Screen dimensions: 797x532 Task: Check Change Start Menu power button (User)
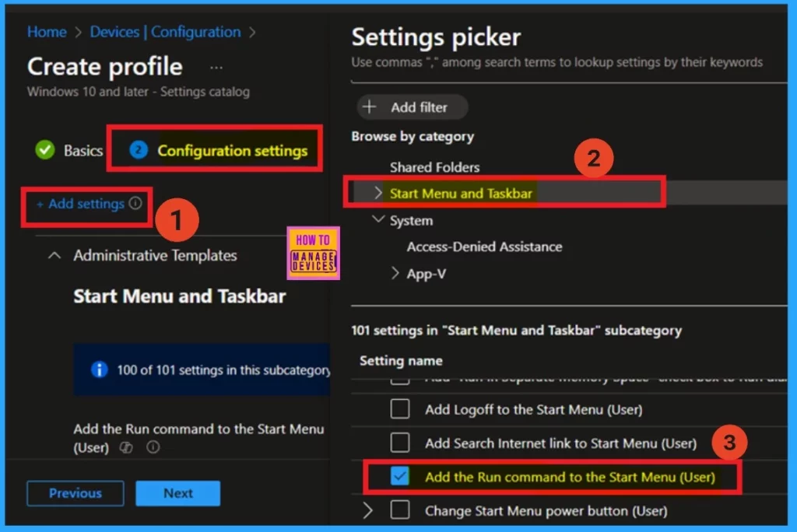pos(400,509)
